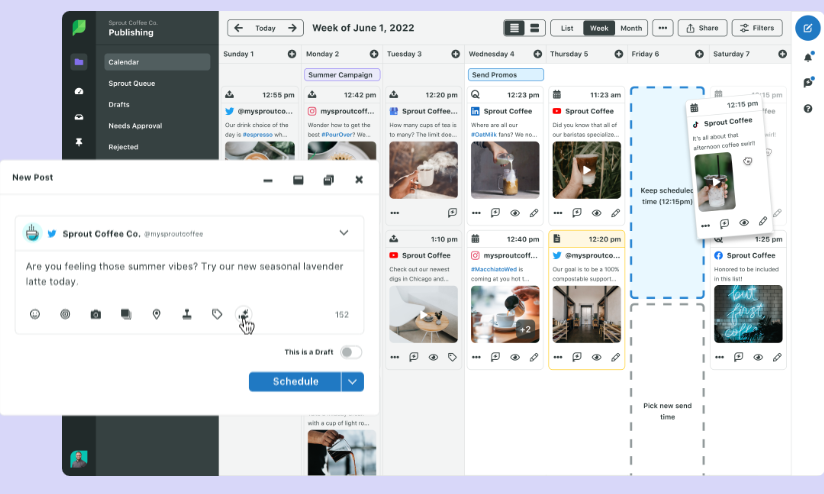The height and width of the screenshot is (494, 824).
Task: Open the neon sign post image
Action: [x=748, y=314]
